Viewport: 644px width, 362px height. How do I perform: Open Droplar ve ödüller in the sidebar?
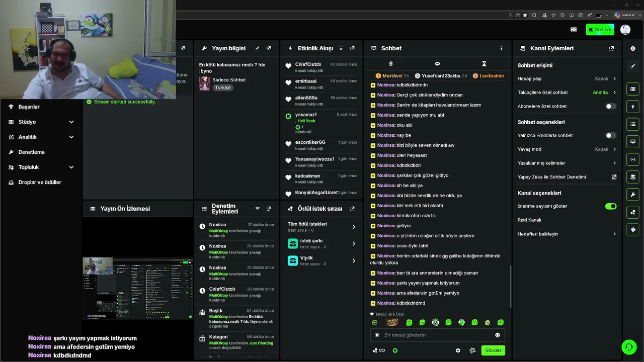click(x=40, y=182)
